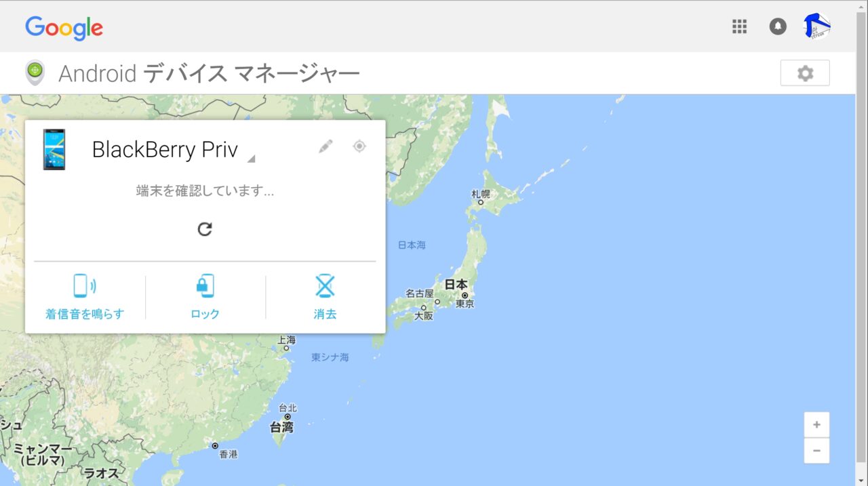The width and height of the screenshot is (868, 486).
Task: Lock the device (ロック)
Action: [x=205, y=296]
